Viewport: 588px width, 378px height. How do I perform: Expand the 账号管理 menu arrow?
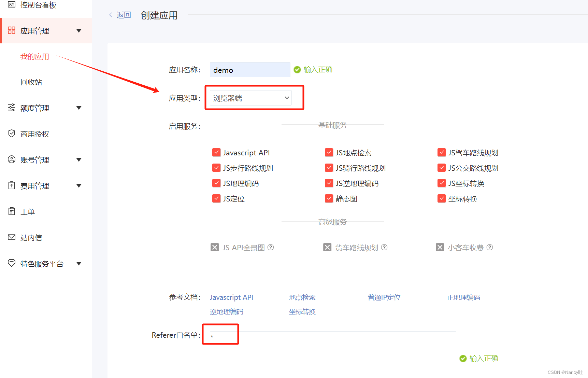79,160
